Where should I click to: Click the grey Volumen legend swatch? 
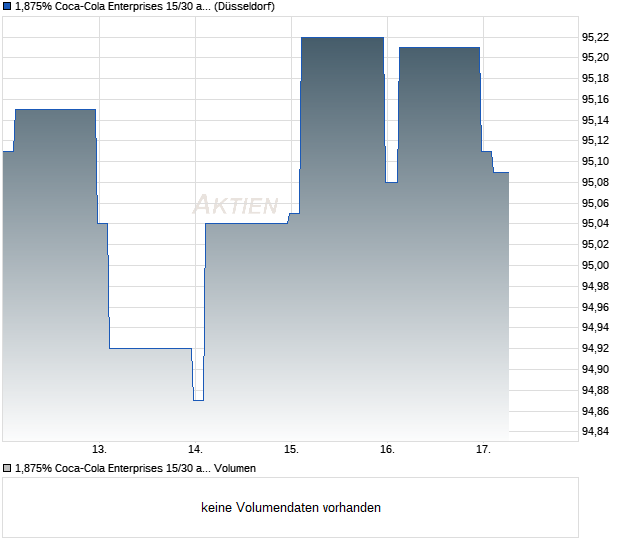click(7, 468)
